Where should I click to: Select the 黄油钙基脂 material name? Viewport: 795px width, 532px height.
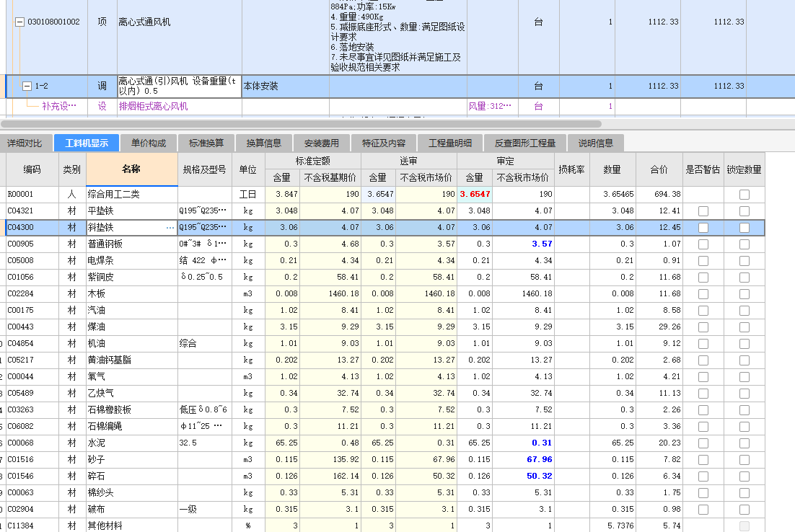coord(110,360)
